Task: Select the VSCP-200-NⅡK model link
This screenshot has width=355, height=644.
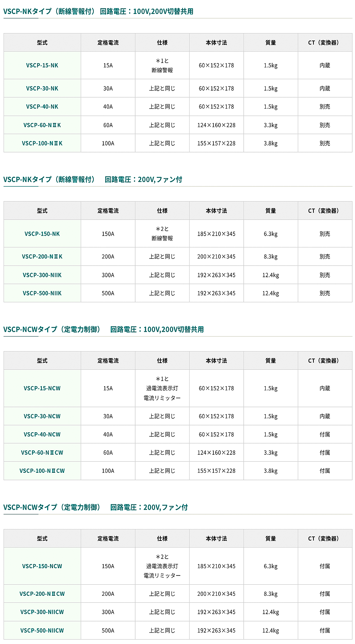Action: [x=42, y=257]
